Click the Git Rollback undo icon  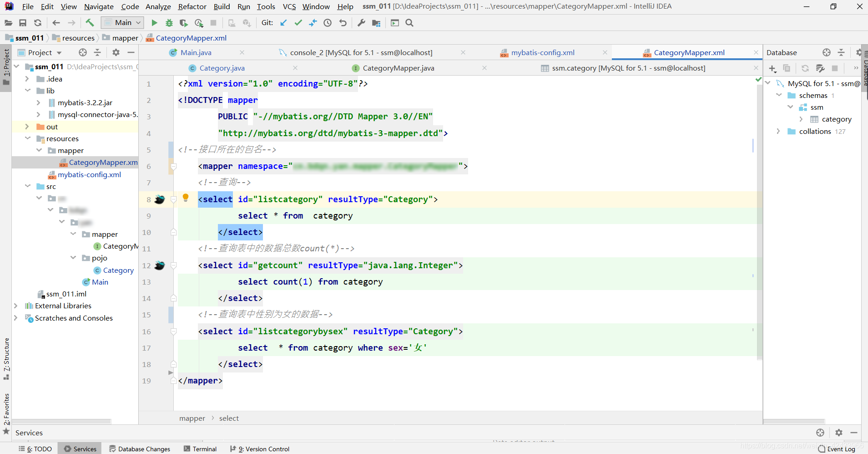coord(343,23)
